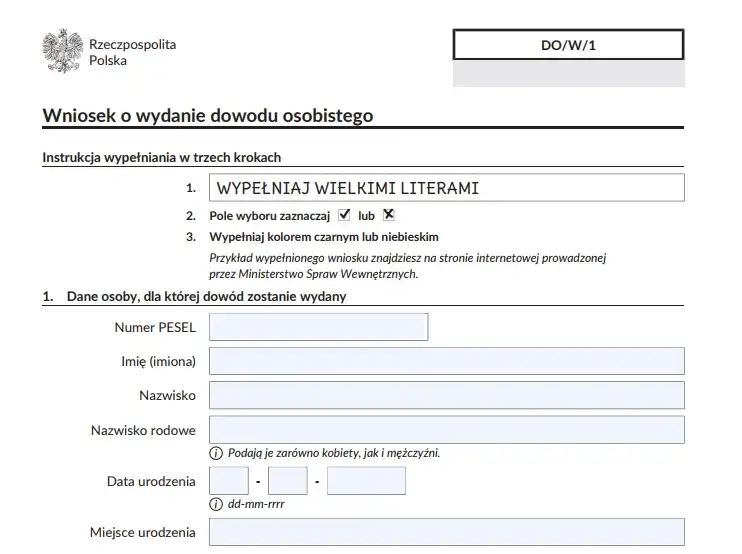The image size is (742, 554).
Task: Click the 'Numer PESEL' label
Action: (155, 327)
